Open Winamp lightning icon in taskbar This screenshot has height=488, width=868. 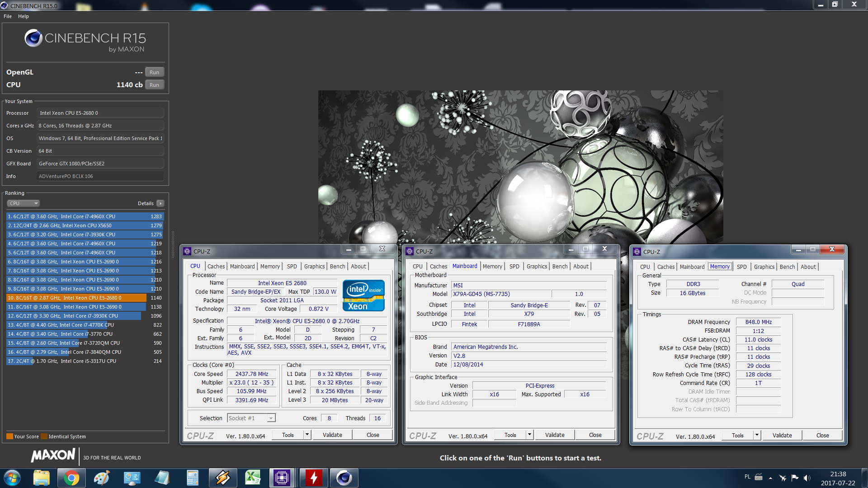tap(222, 478)
